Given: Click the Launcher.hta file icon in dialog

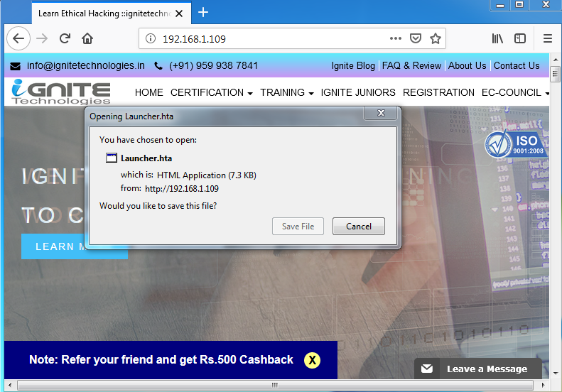Looking at the screenshot, I should (112, 158).
